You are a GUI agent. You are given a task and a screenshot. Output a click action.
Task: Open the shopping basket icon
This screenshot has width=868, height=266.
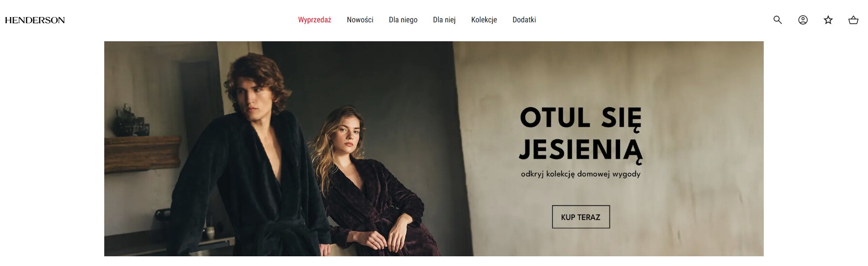853,20
